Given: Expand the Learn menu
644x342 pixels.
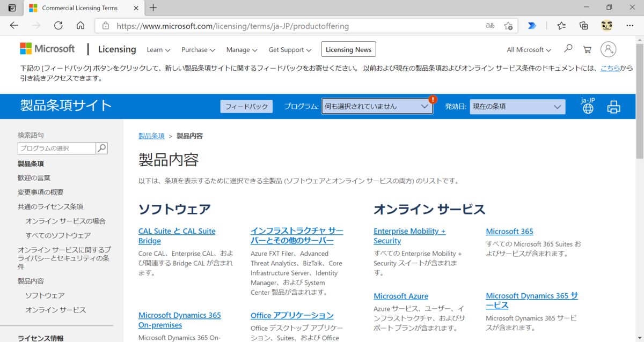Looking at the screenshot, I should coord(158,50).
